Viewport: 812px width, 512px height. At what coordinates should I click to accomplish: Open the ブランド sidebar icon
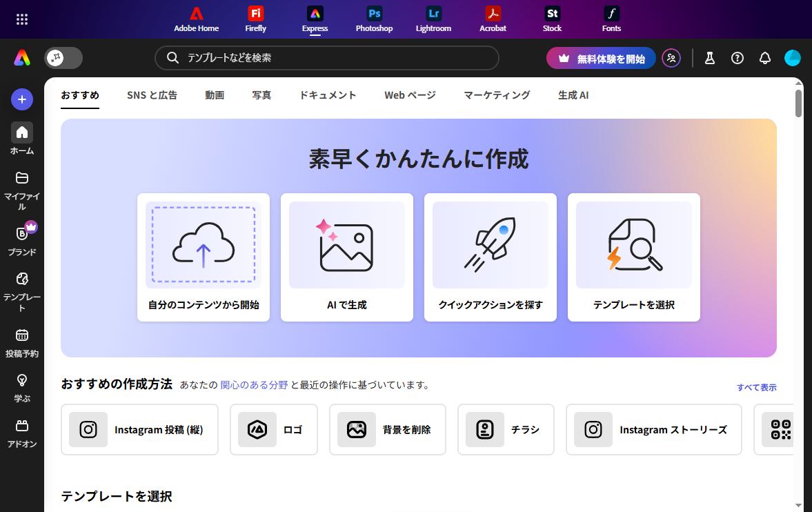21,235
